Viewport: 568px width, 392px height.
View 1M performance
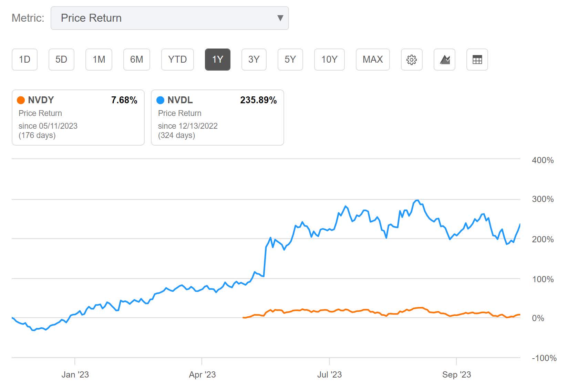pyautogui.click(x=99, y=59)
